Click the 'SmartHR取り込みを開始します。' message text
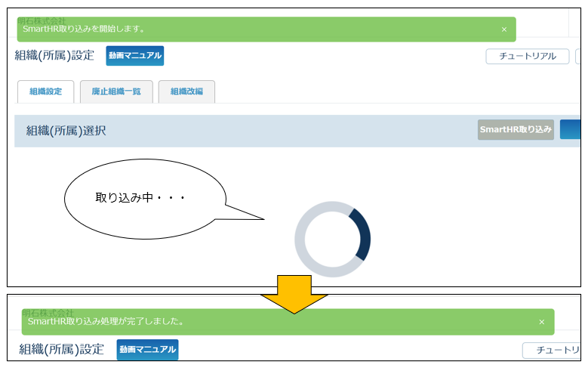This screenshot has height=368, width=588. (x=84, y=29)
